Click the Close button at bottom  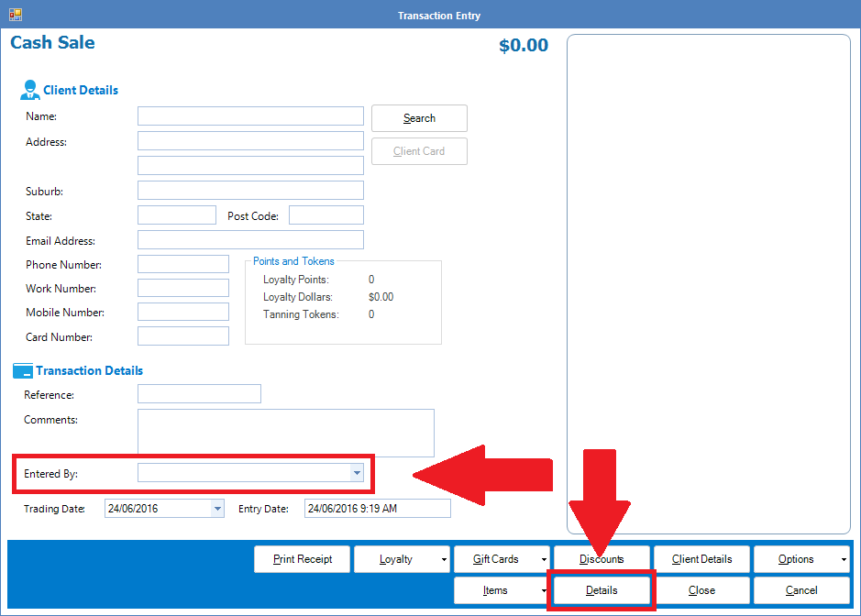701,590
